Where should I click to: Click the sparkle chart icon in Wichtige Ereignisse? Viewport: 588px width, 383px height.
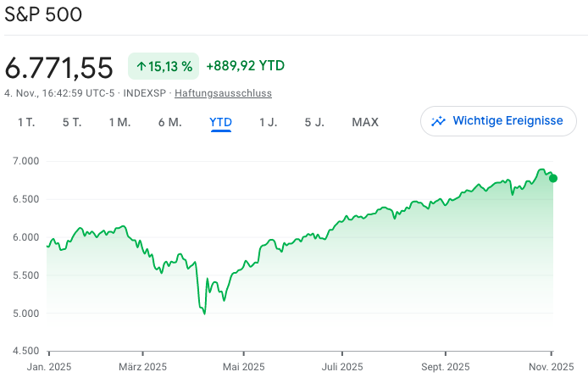coord(438,121)
